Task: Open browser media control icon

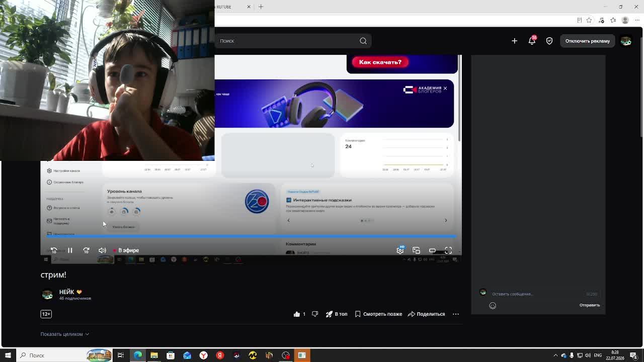Action: coord(602,20)
